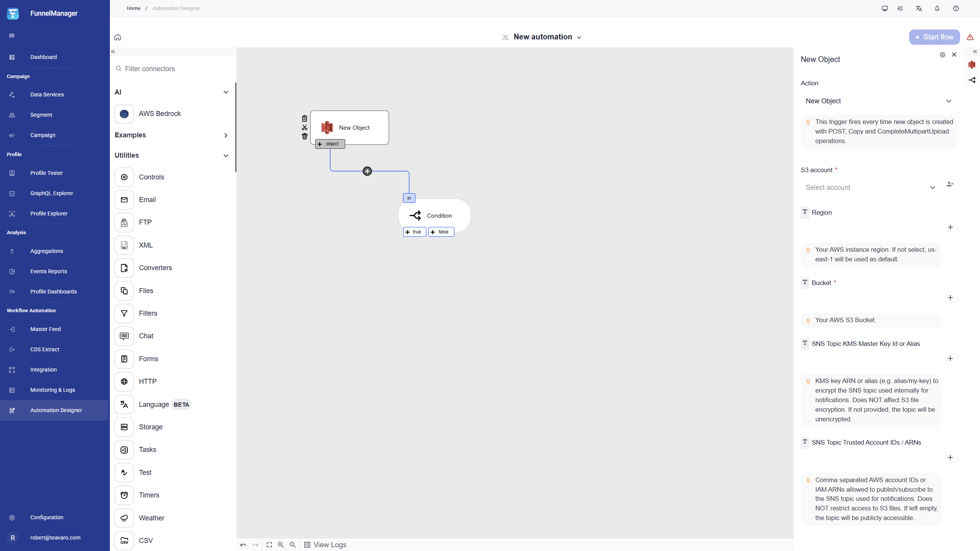Click add-account icon beside S3 account
Viewport: 980px width, 551px height.
tap(950, 184)
